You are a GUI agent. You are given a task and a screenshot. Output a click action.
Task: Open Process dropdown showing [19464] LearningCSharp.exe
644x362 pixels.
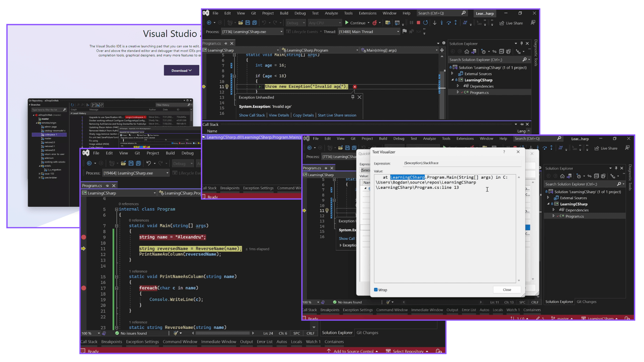point(136,173)
